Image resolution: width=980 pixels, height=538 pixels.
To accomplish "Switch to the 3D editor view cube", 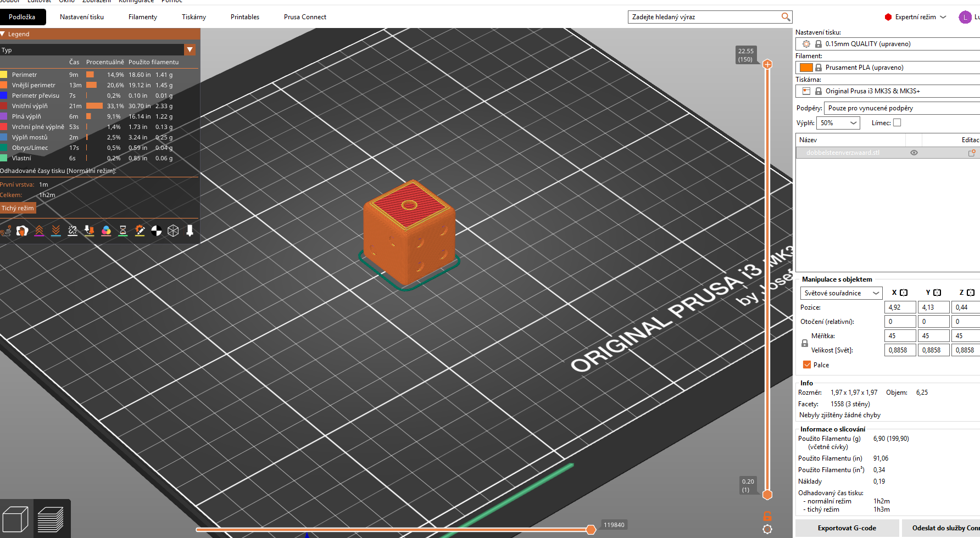I will click(x=15, y=519).
